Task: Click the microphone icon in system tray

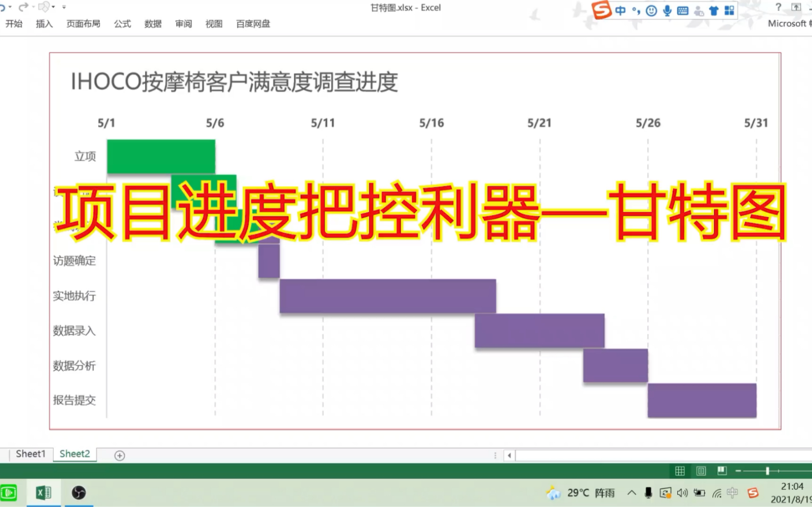Action: coord(648,493)
